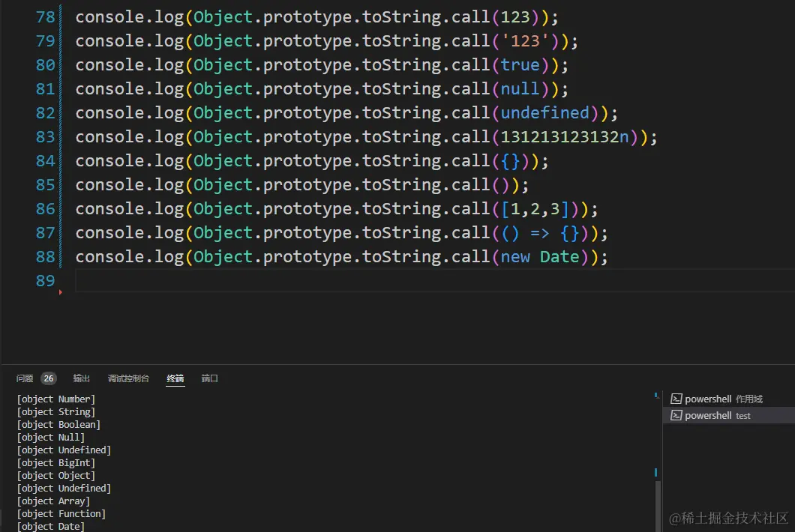Click terminal output [object BigInt]
The image size is (795, 532).
pyautogui.click(x=55, y=462)
